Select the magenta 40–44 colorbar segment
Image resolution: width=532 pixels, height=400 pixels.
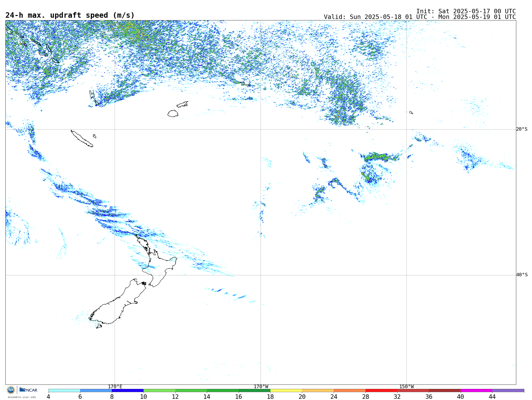[x=476, y=391]
